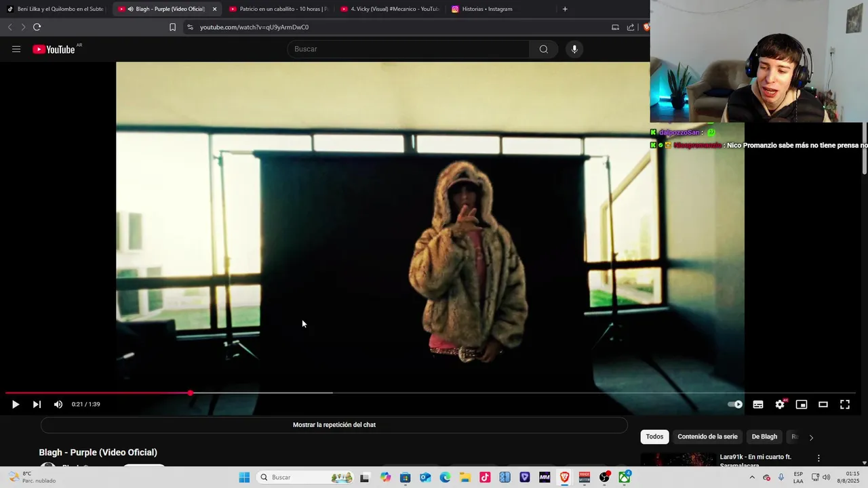Bookmark this page in the browser
The width and height of the screenshot is (868, 488).
pos(172,27)
